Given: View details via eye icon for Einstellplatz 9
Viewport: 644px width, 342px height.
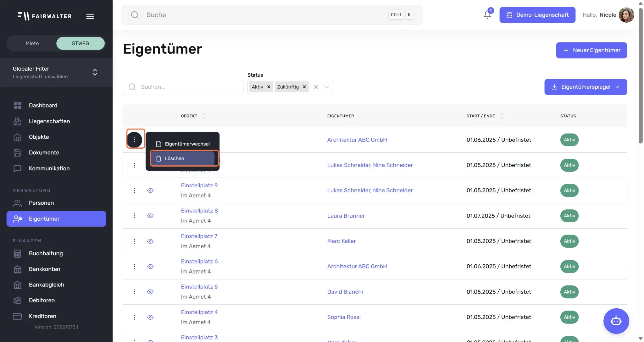Looking at the screenshot, I should tap(150, 190).
